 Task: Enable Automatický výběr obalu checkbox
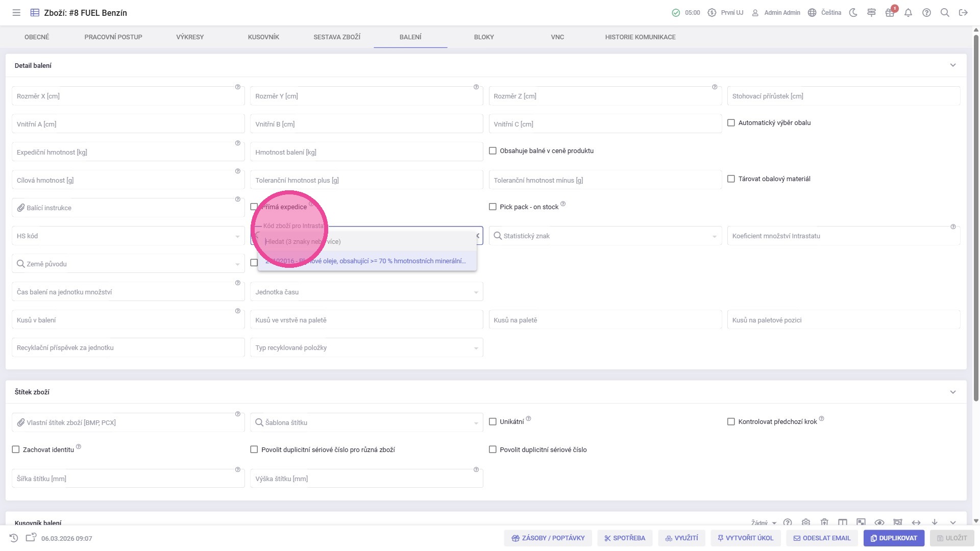point(731,123)
